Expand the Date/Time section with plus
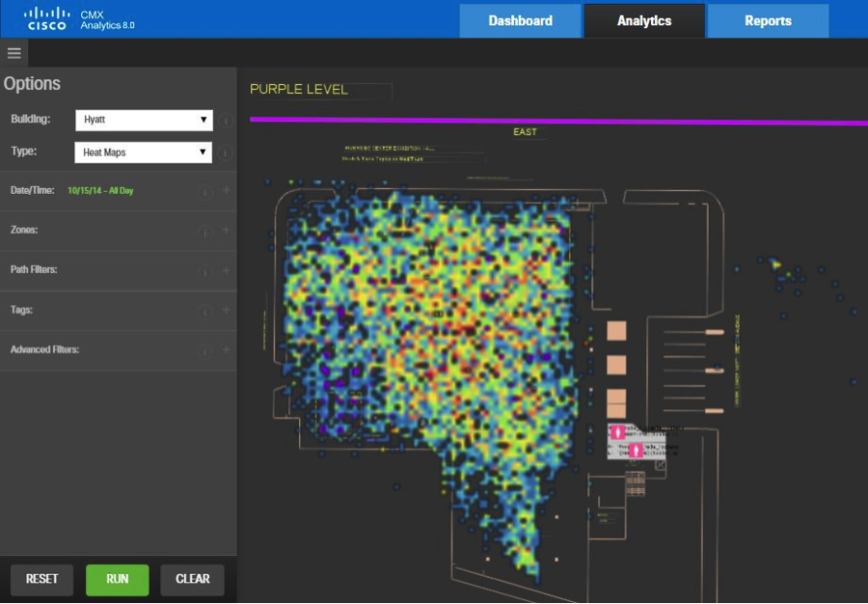This screenshot has width=868, height=604. [226, 191]
